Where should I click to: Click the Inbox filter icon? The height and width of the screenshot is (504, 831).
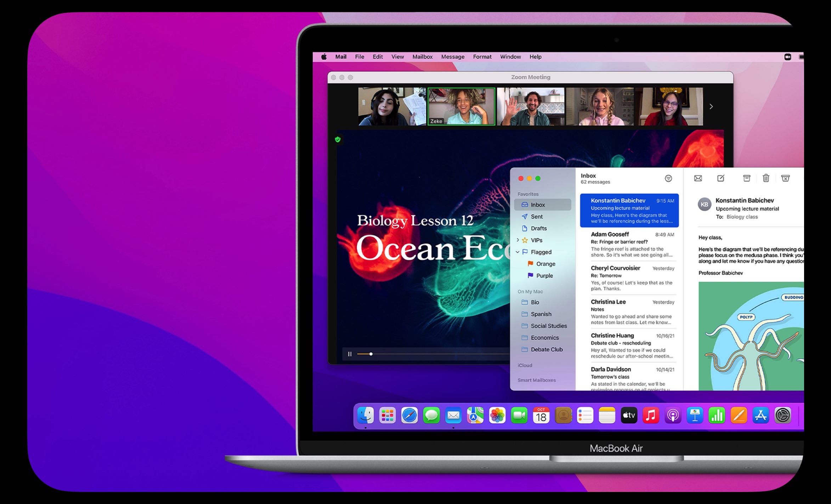668,178
